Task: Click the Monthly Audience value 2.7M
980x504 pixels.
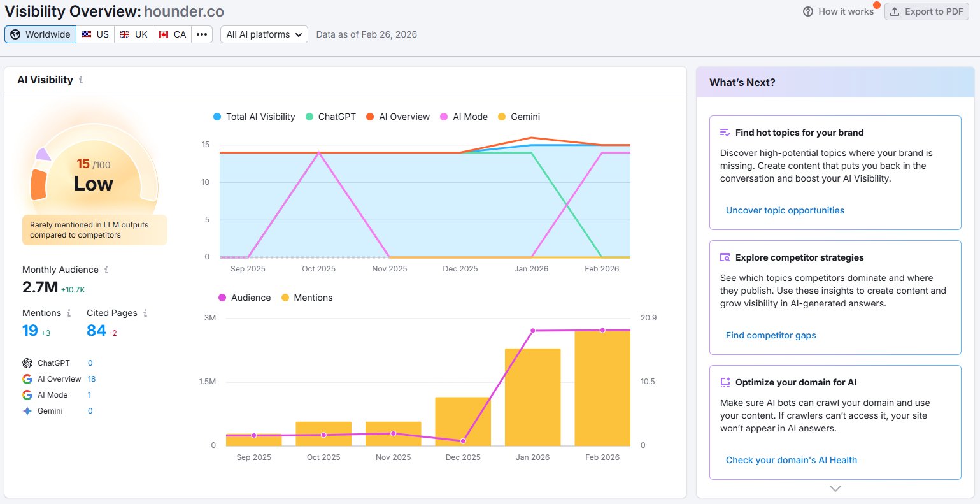Action: coord(40,287)
